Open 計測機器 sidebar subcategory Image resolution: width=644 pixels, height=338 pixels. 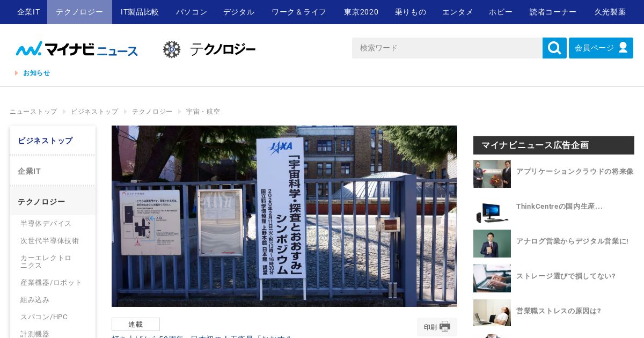(35, 334)
